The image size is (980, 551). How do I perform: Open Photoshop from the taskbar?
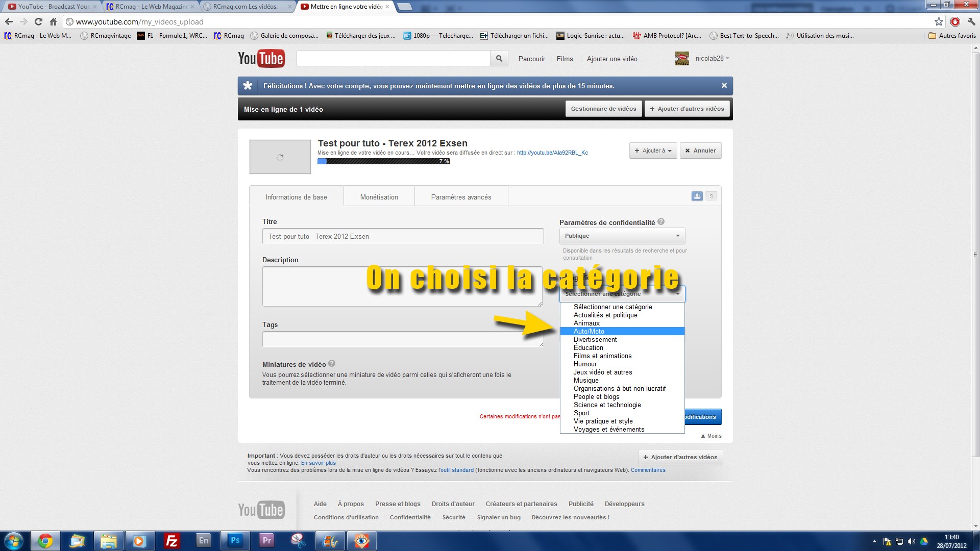(x=235, y=541)
